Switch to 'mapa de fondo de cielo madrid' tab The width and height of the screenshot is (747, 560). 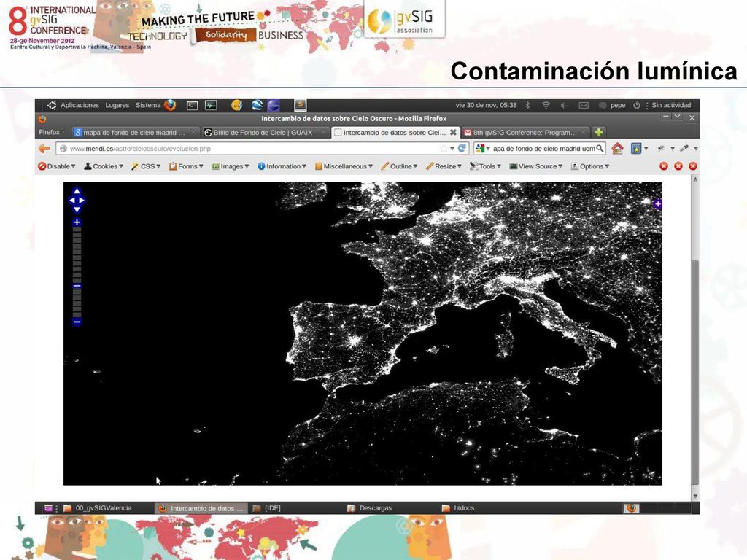tap(135, 133)
